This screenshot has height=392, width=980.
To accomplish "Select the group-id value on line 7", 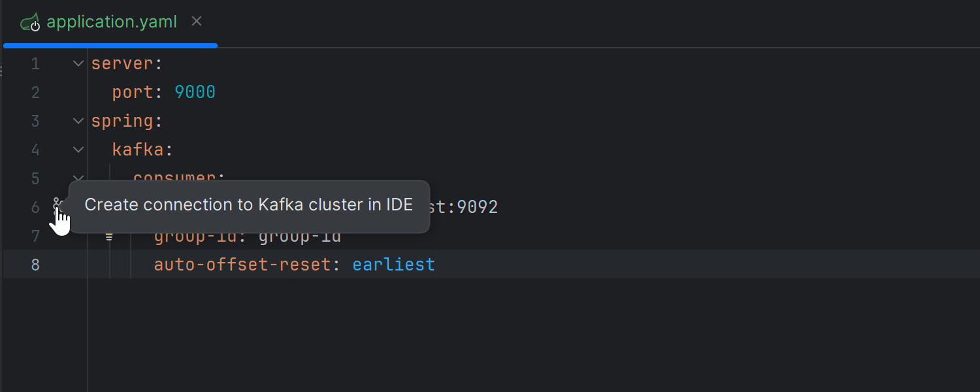I will pos(299,236).
